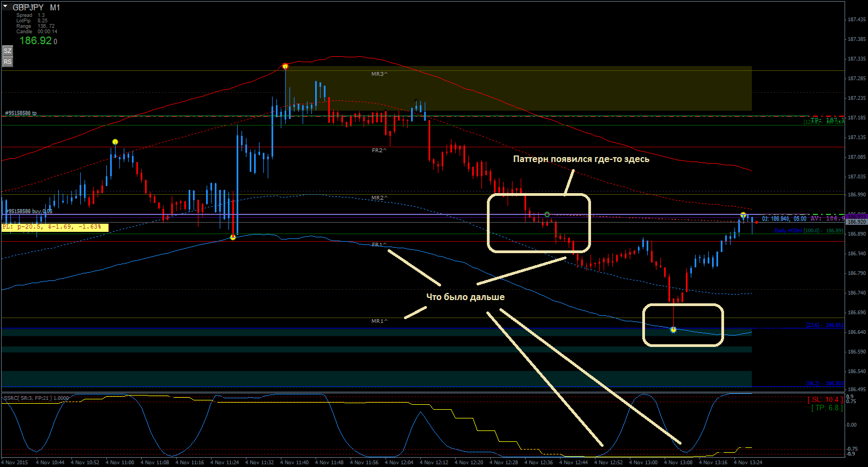Click the SZ button
This screenshot has width=868, height=467.
pyautogui.click(x=8, y=51)
